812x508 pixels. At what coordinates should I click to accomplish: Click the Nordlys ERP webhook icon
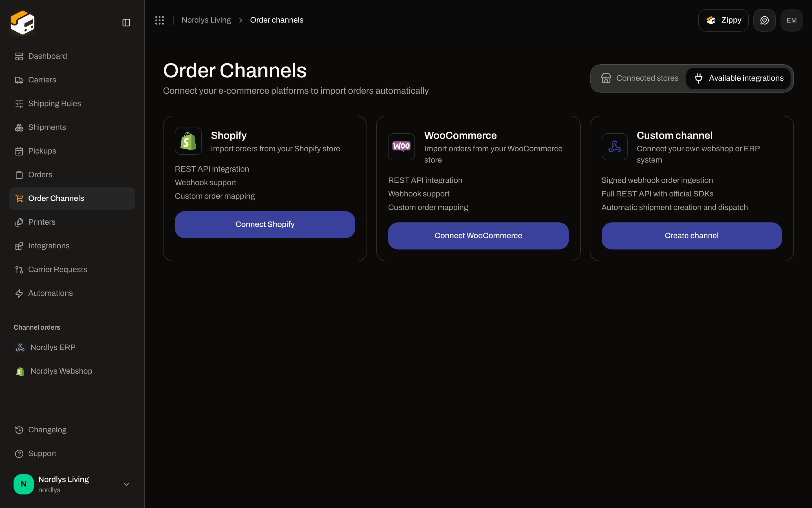point(20,347)
